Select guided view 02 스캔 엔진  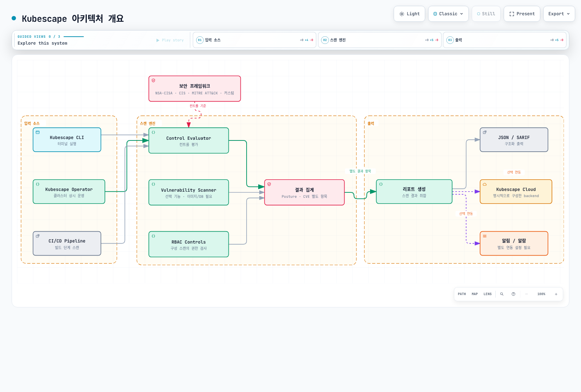(x=380, y=40)
